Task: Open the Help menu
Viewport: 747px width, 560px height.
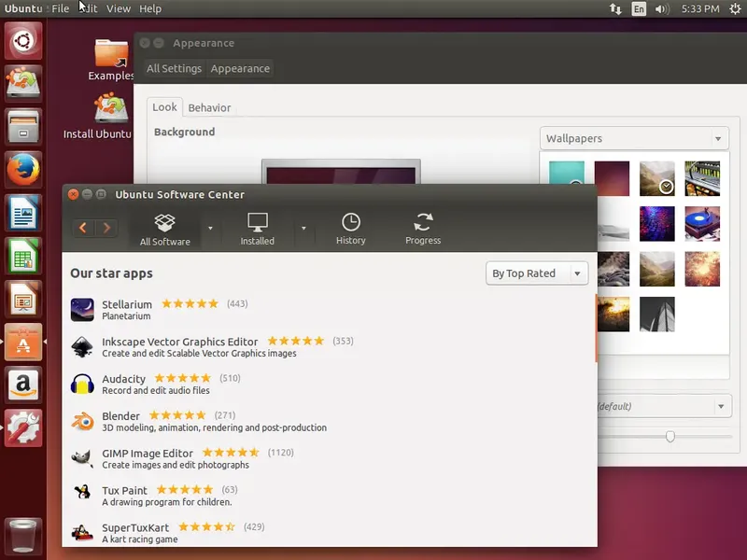Action: pos(148,8)
